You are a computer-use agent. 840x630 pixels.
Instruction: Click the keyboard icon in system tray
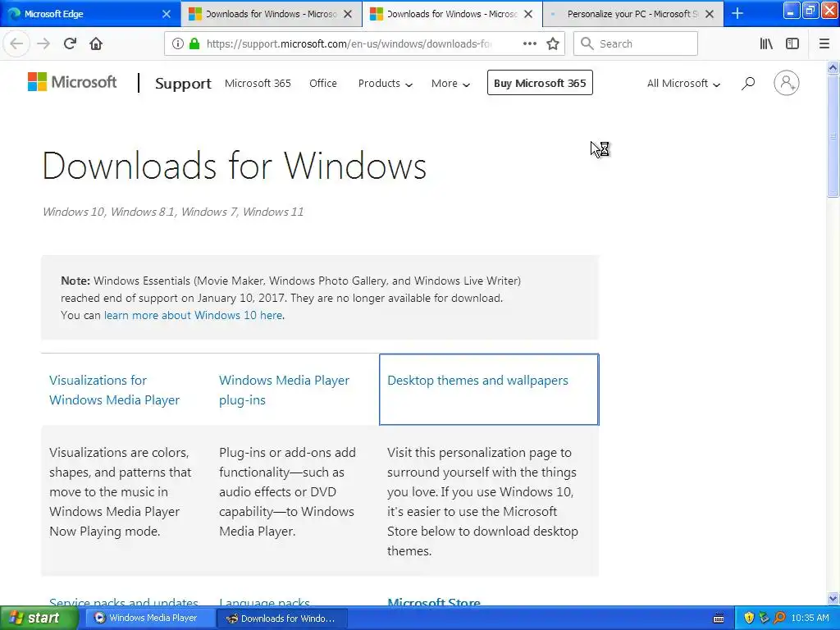(x=719, y=619)
